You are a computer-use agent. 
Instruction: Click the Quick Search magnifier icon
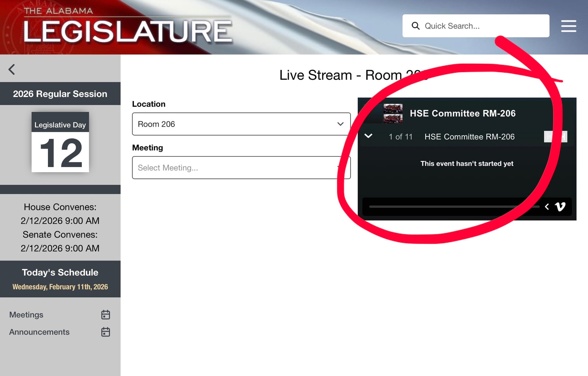click(x=415, y=26)
